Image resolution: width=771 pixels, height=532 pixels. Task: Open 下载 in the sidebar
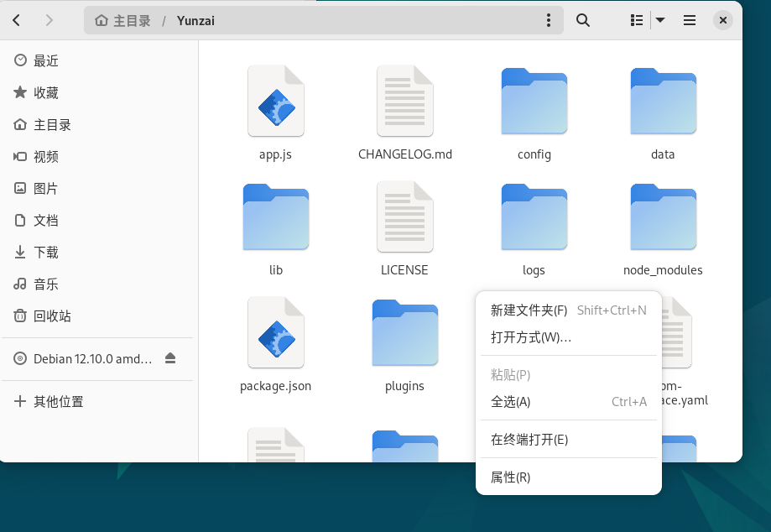tap(46, 253)
